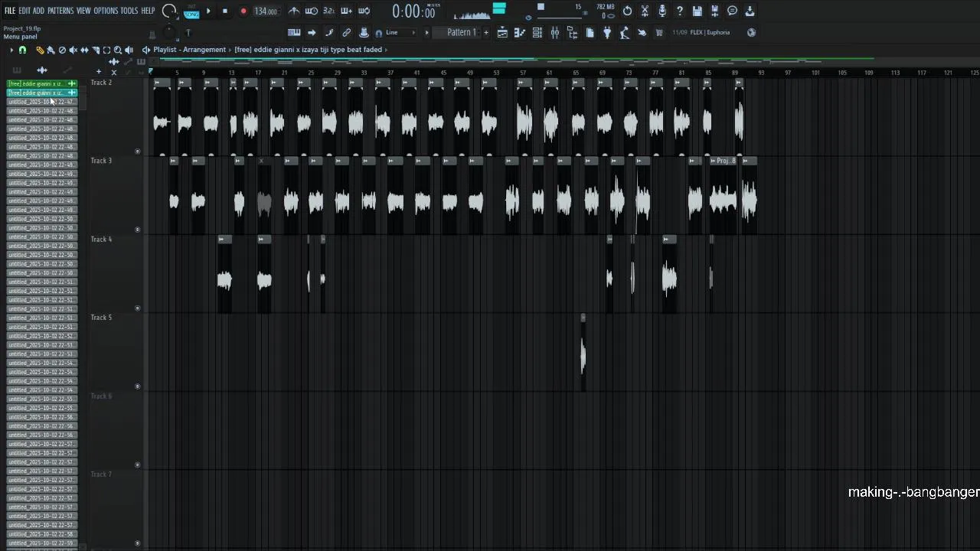The width and height of the screenshot is (980, 551).
Task: Click the tempo field showing 134.000
Action: (x=266, y=11)
